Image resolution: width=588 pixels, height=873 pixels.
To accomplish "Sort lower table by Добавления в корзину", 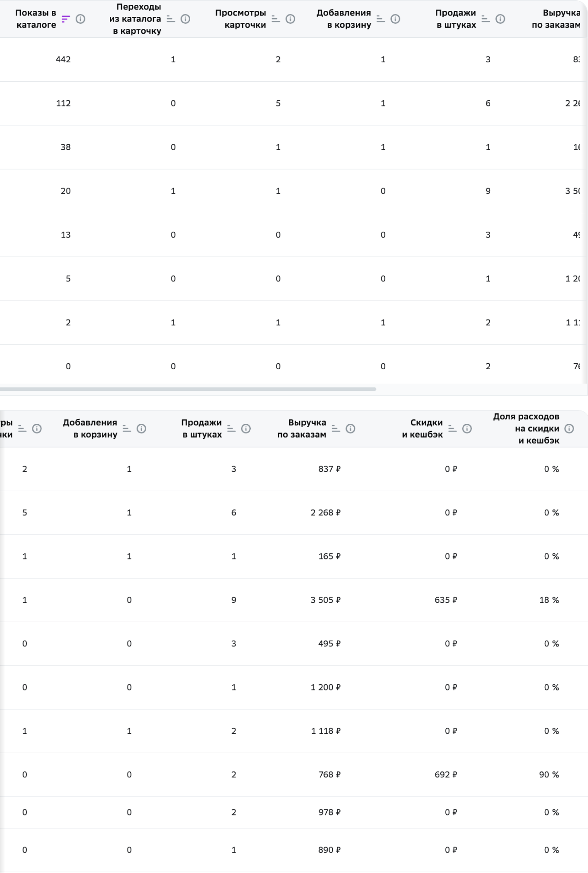I will pyautogui.click(x=127, y=429).
